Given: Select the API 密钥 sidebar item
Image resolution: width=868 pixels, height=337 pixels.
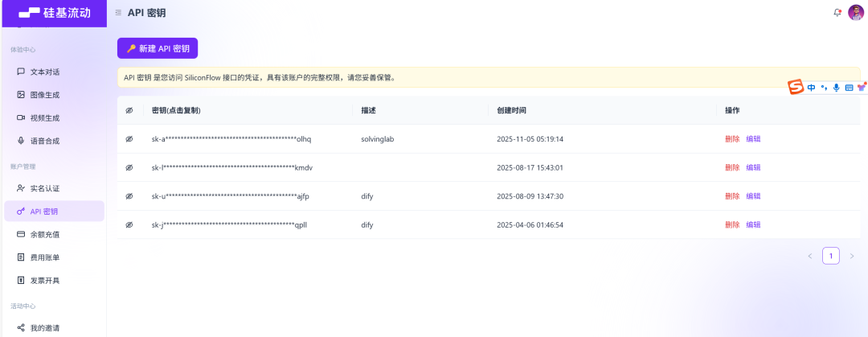Looking at the screenshot, I should click(54, 212).
